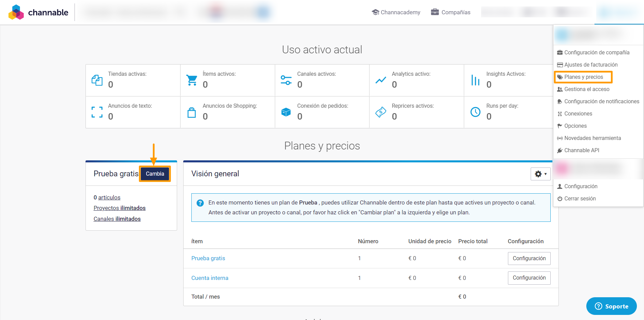Open the Compañías link
This screenshot has height=320, width=644.
click(451, 12)
